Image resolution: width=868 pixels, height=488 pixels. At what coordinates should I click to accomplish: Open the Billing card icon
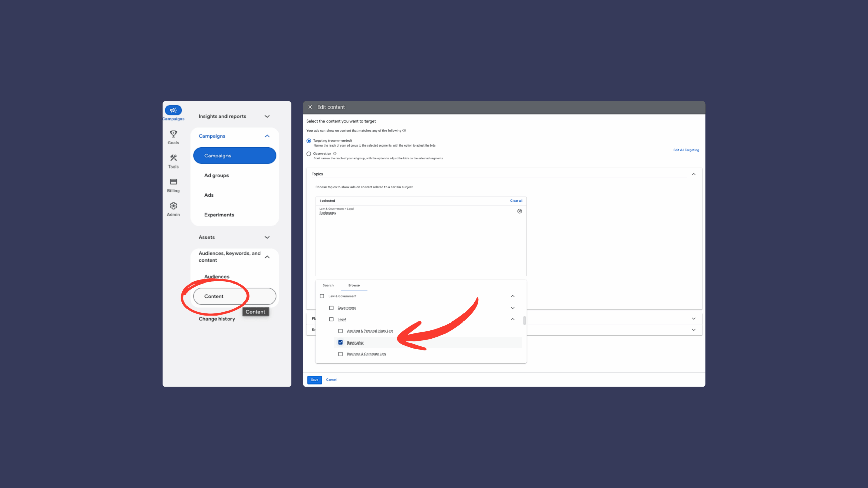(173, 182)
